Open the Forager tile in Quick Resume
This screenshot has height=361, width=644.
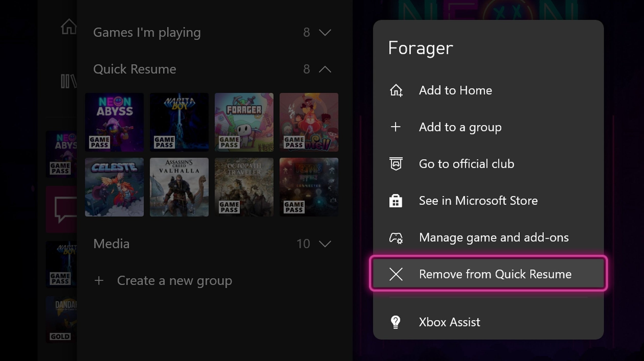click(x=244, y=122)
